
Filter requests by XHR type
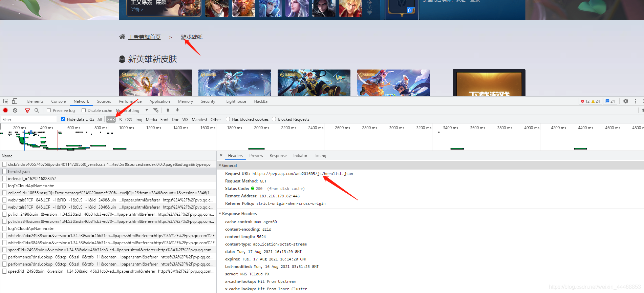pos(111,119)
